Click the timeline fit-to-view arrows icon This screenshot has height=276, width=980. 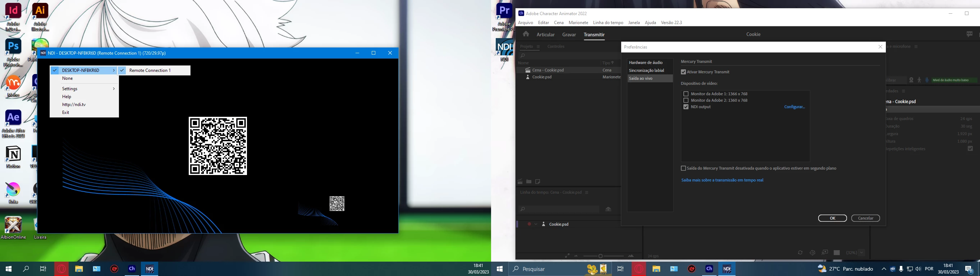click(x=567, y=256)
